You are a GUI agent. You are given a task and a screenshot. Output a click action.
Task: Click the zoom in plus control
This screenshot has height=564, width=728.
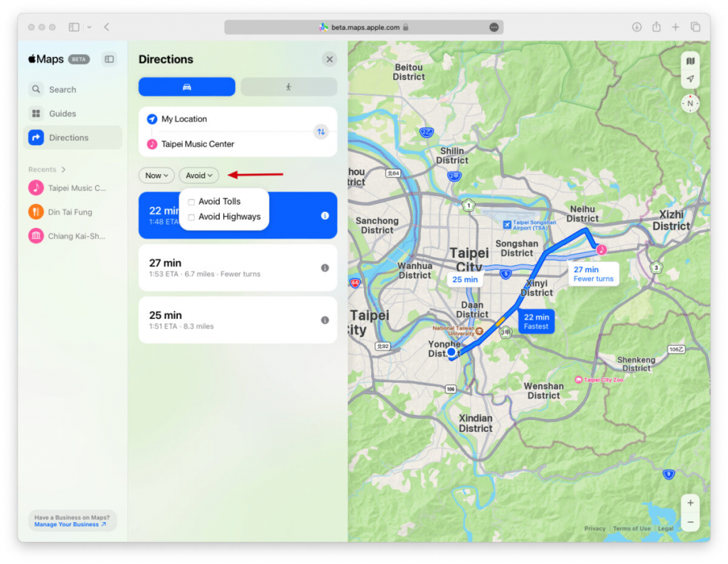690,502
